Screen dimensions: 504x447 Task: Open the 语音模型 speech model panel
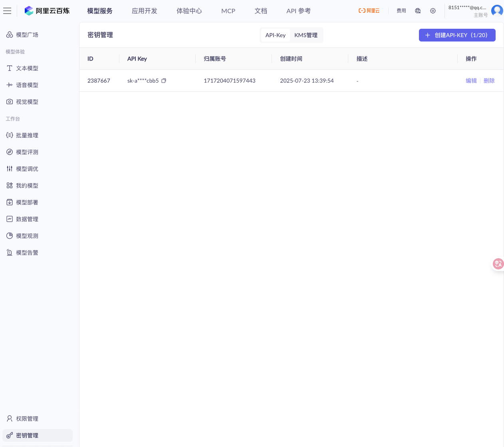(x=27, y=85)
